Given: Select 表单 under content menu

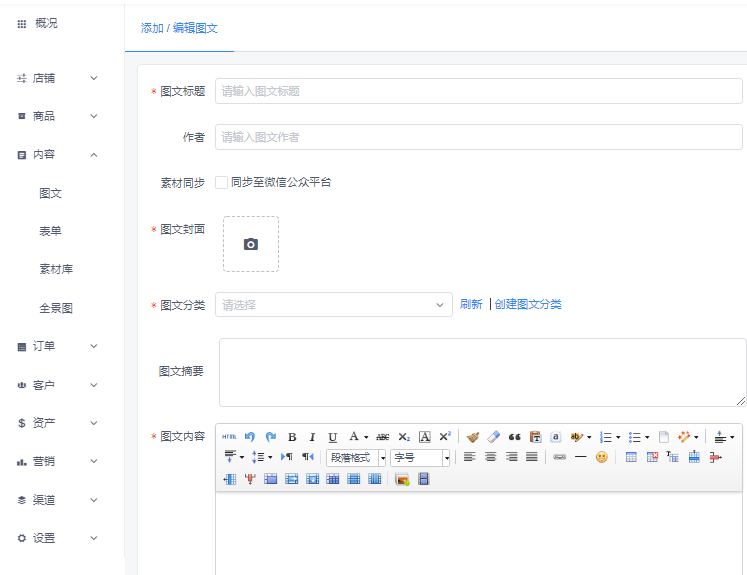Looking at the screenshot, I should (x=50, y=231).
